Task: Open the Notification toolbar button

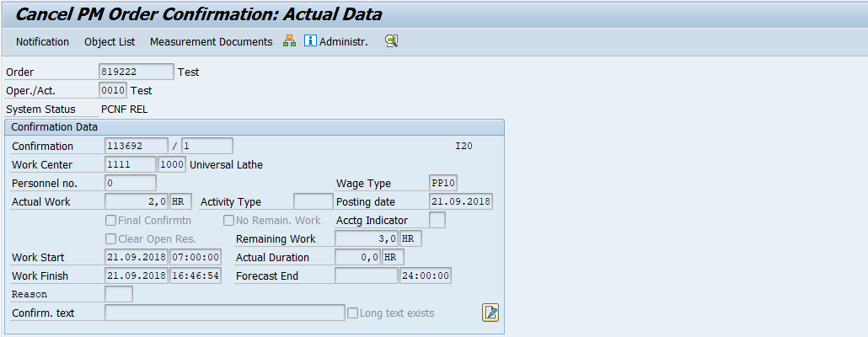Action: coord(43,42)
